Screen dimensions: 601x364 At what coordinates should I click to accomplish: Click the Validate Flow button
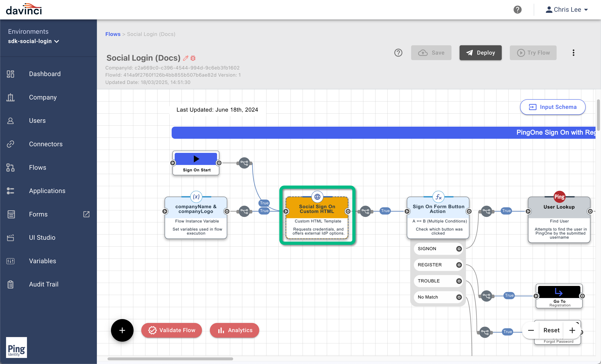pyautogui.click(x=172, y=330)
